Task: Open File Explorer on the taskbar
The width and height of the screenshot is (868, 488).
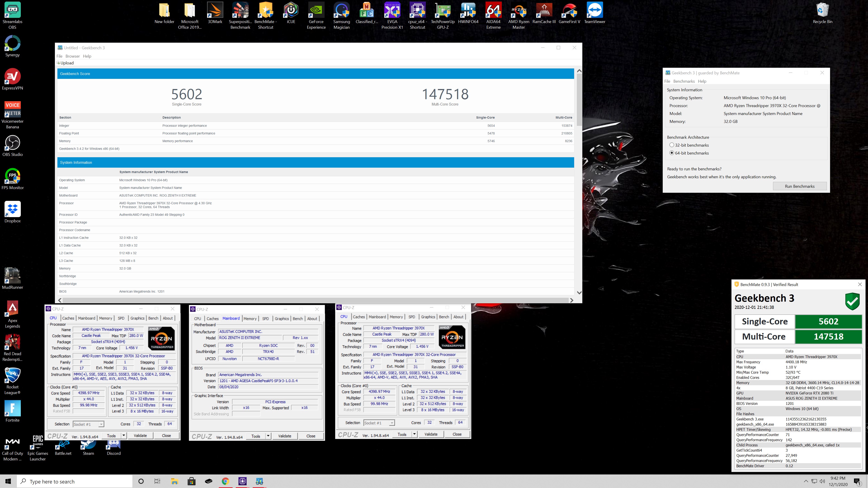Action: [x=175, y=481]
